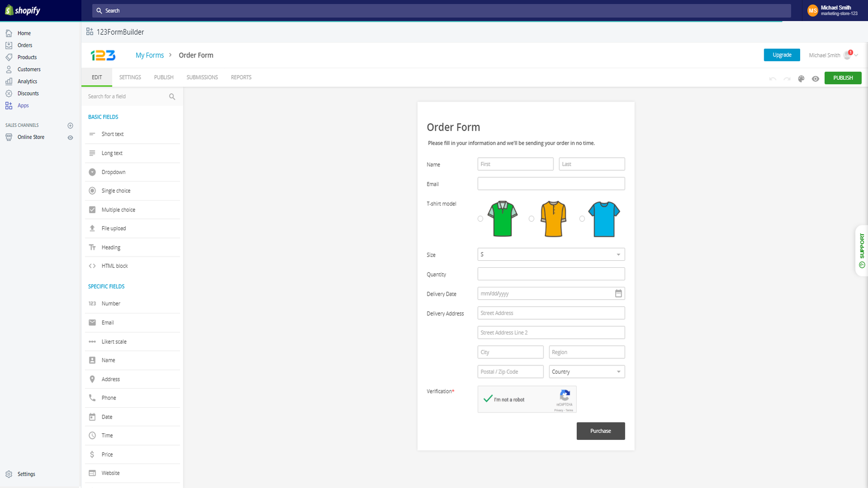Open the Size dropdown showing S
This screenshot has width=868, height=488.
click(550, 254)
